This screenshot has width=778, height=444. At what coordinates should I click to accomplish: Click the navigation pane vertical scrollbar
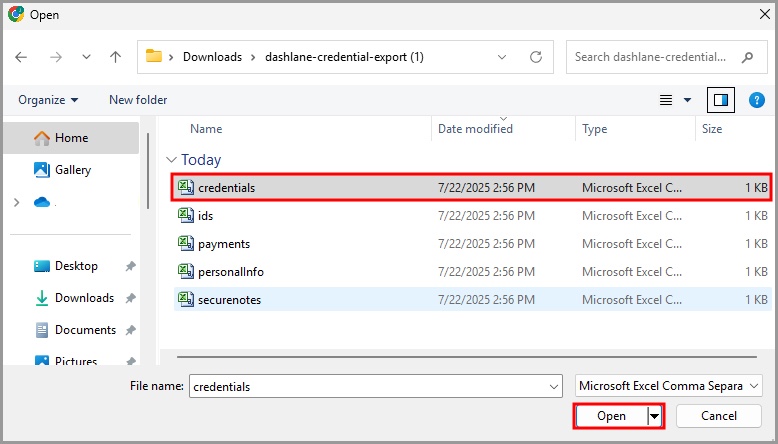148,171
